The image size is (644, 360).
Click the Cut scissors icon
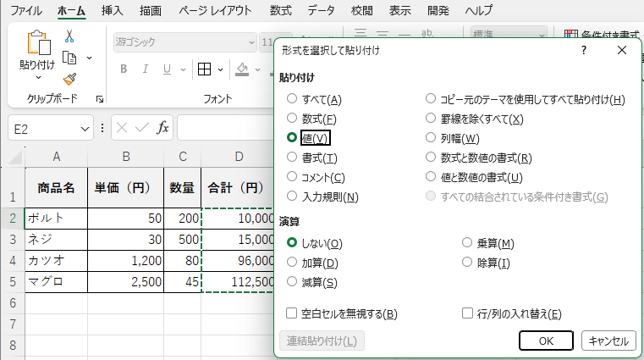[x=69, y=36]
